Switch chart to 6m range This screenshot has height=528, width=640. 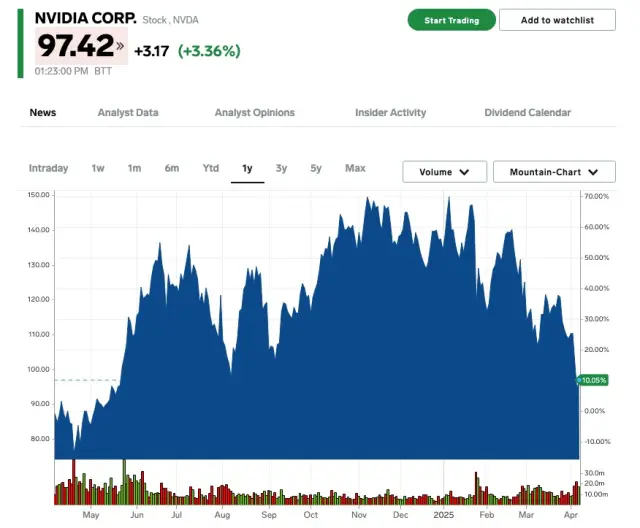pyautogui.click(x=172, y=168)
